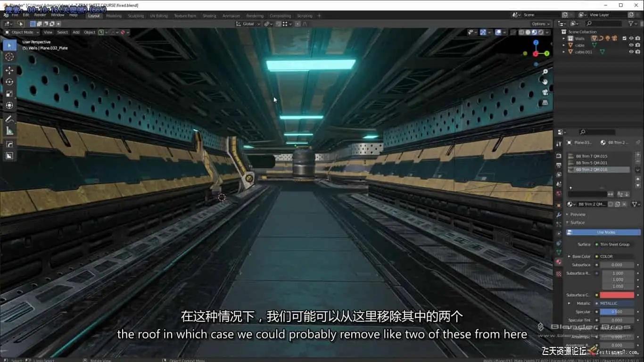Hide Walls collection in viewport
The image size is (644, 362).
click(631, 39)
